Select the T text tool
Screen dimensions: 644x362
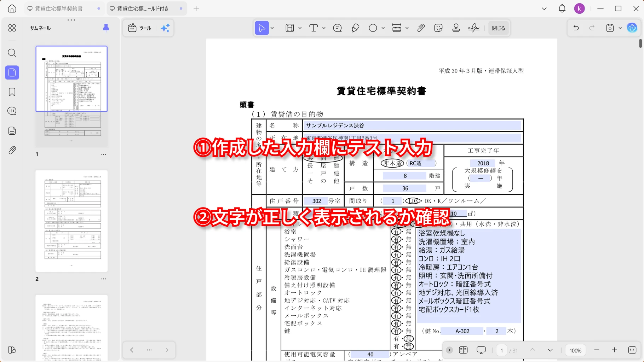tap(314, 28)
